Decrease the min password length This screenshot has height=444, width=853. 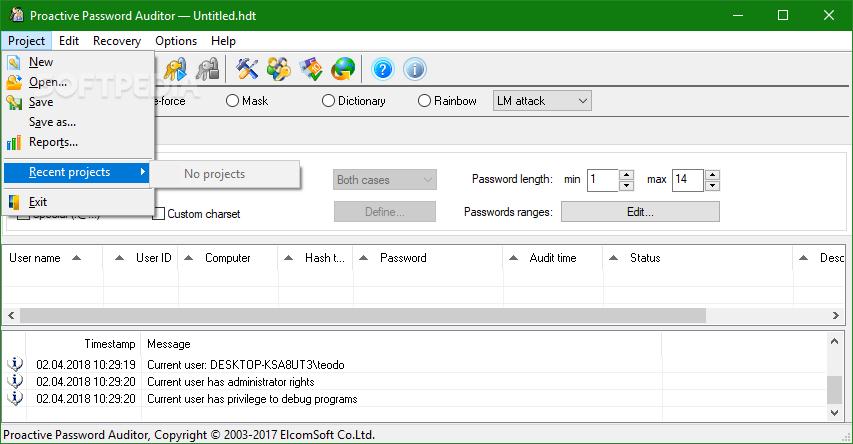tap(627, 186)
